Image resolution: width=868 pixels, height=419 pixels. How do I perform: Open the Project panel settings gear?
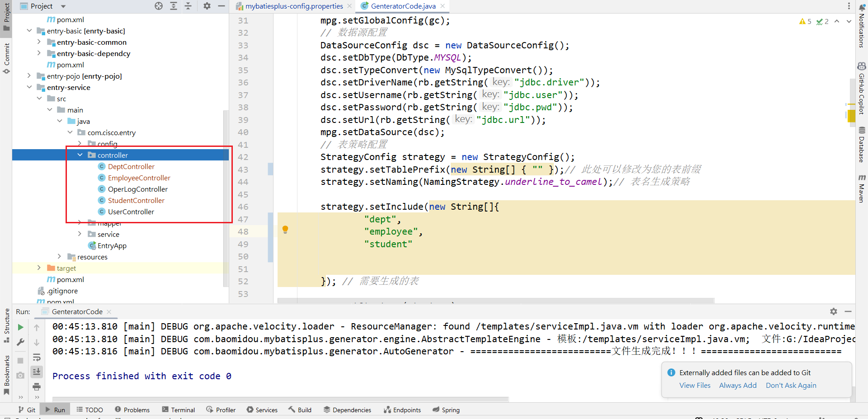(207, 6)
